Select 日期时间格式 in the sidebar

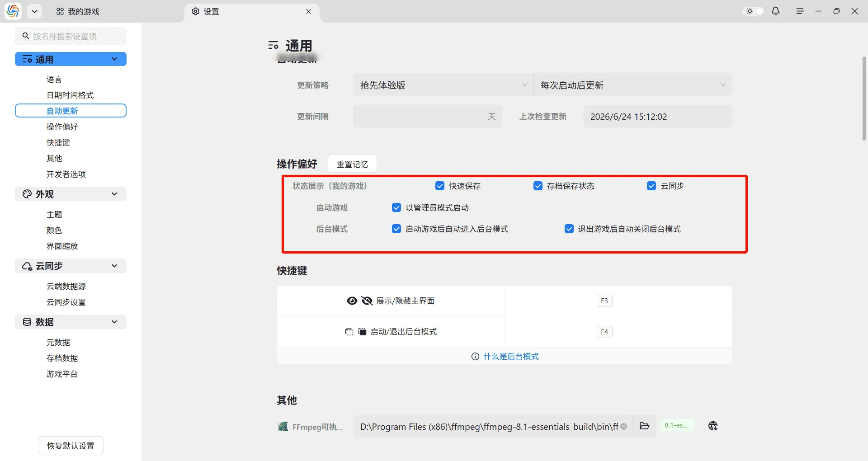[x=70, y=95]
